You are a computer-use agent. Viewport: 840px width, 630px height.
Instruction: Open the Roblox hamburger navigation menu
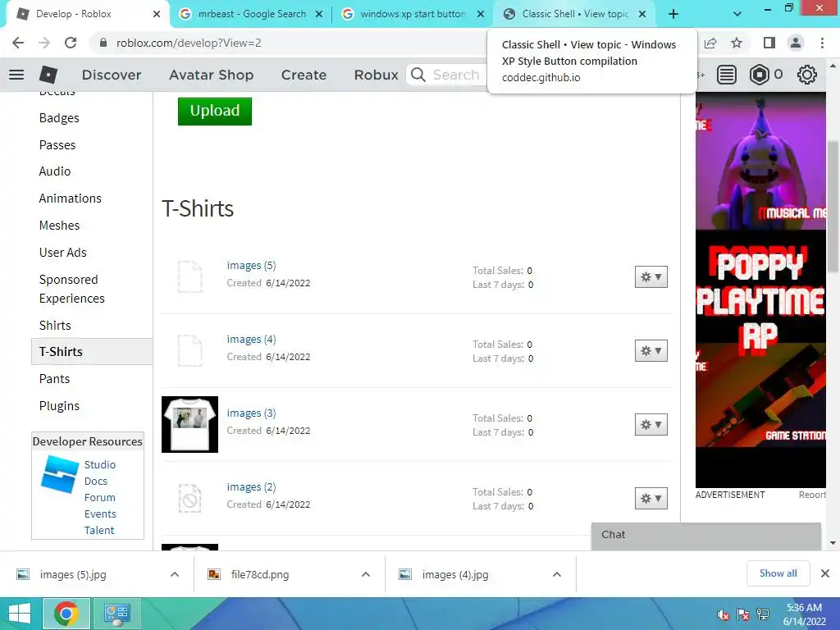tap(16, 75)
